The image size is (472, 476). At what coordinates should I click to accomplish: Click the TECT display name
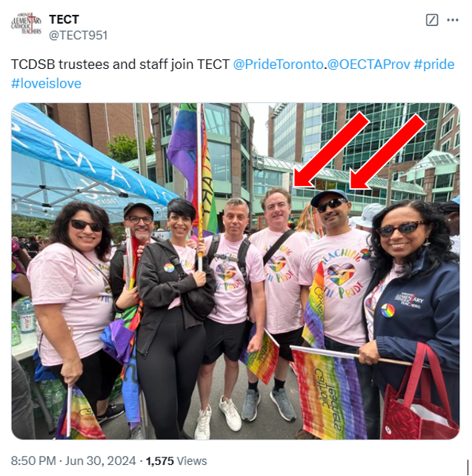pyautogui.click(x=64, y=19)
